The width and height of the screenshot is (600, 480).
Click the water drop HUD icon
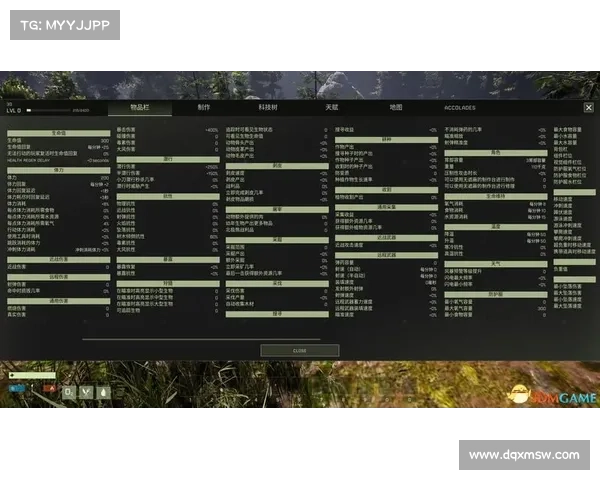[x=104, y=392]
